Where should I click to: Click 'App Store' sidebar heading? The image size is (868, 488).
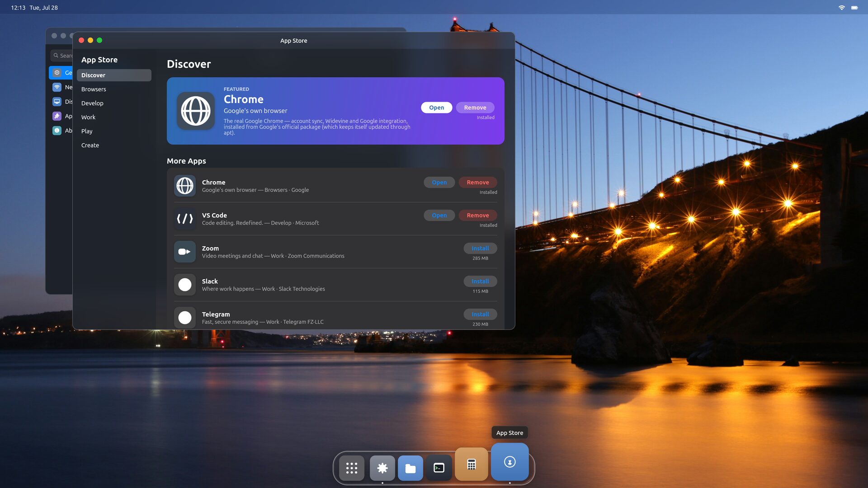click(x=99, y=60)
